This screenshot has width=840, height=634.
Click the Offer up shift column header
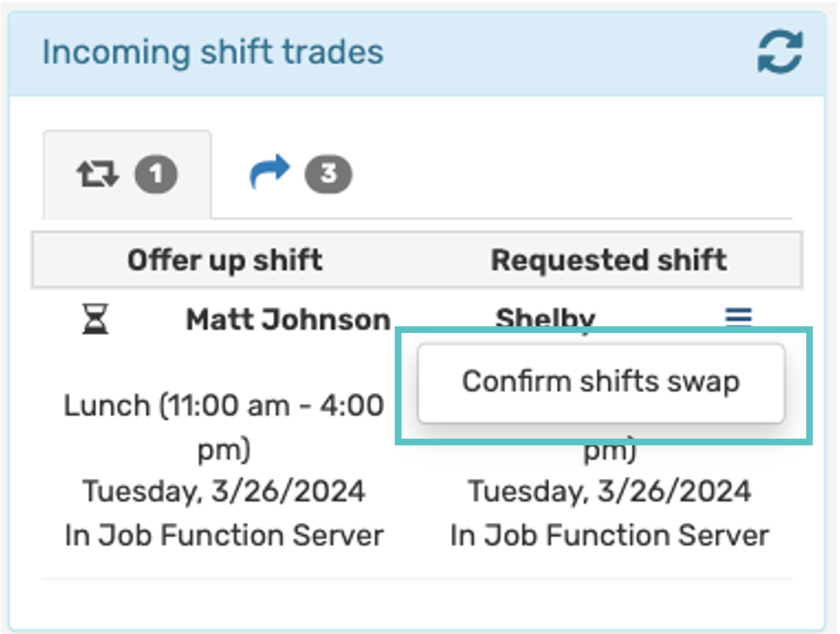pos(225,260)
